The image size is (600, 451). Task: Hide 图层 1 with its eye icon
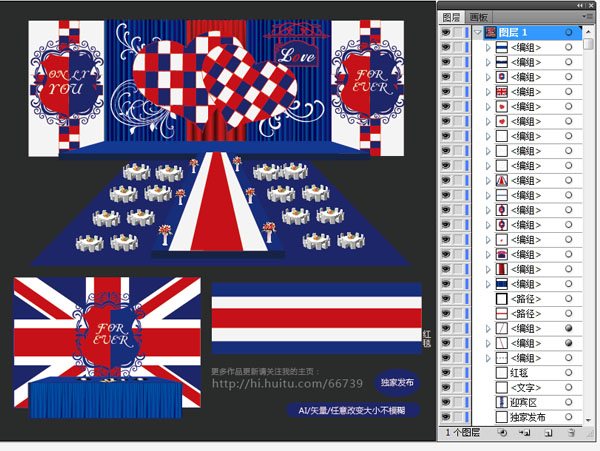click(446, 32)
